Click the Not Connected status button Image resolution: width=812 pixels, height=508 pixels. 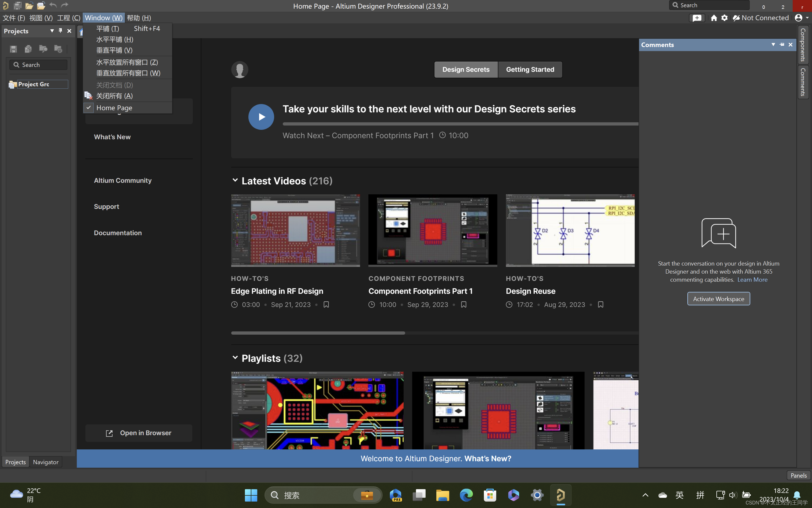(761, 18)
